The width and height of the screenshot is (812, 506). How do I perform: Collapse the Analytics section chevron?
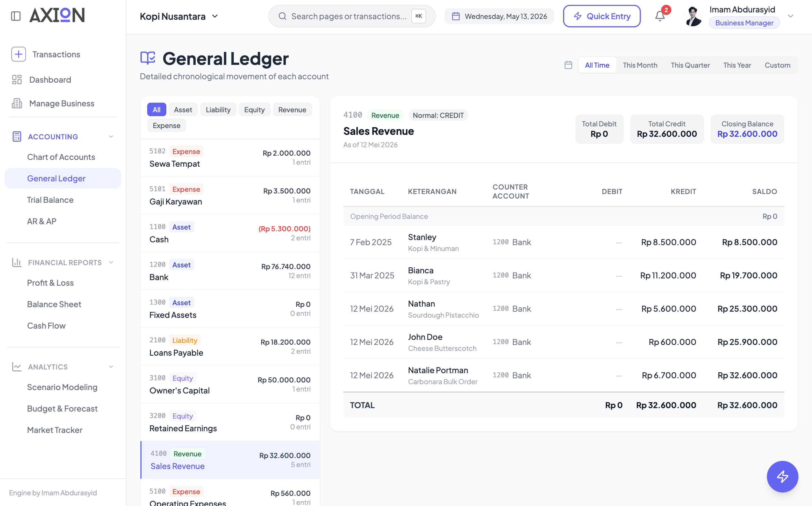pos(111,367)
